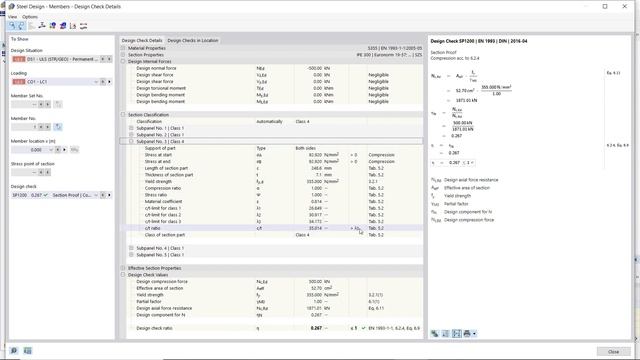This screenshot has height=360, width=640.
Task: Open the print dropdown arrow
Action: click(x=474, y=333)
